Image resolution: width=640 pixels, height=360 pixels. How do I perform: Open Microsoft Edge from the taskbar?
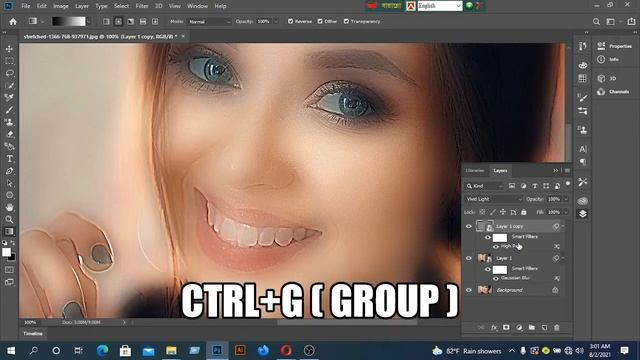[x=102, y=350]
